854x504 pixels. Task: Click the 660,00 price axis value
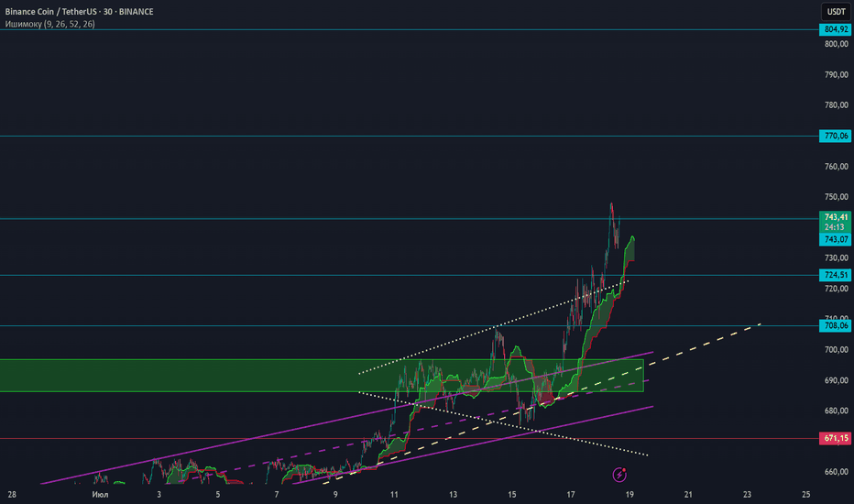836,472
